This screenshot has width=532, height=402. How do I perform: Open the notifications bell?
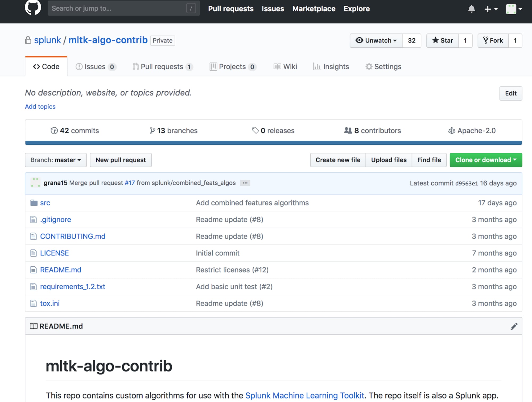point(471,9)
